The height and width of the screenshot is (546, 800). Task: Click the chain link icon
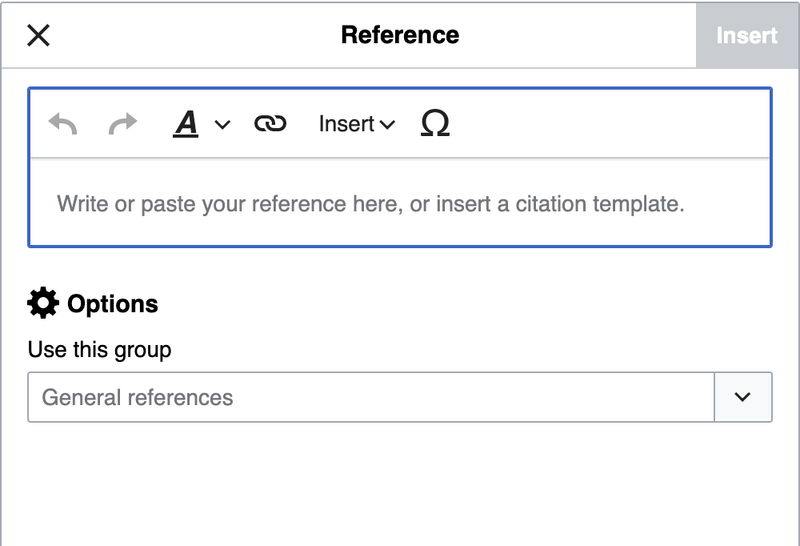pos(269,124)
